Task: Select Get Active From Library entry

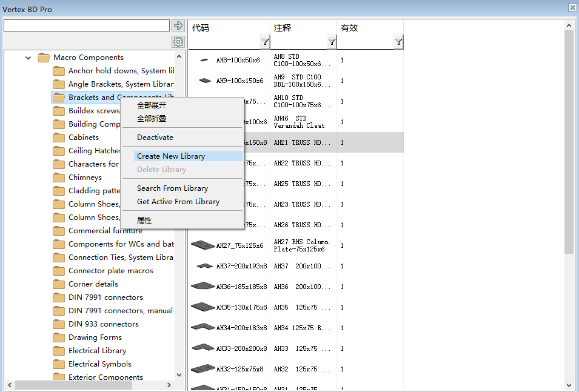Action: click(x=178, y=202)
